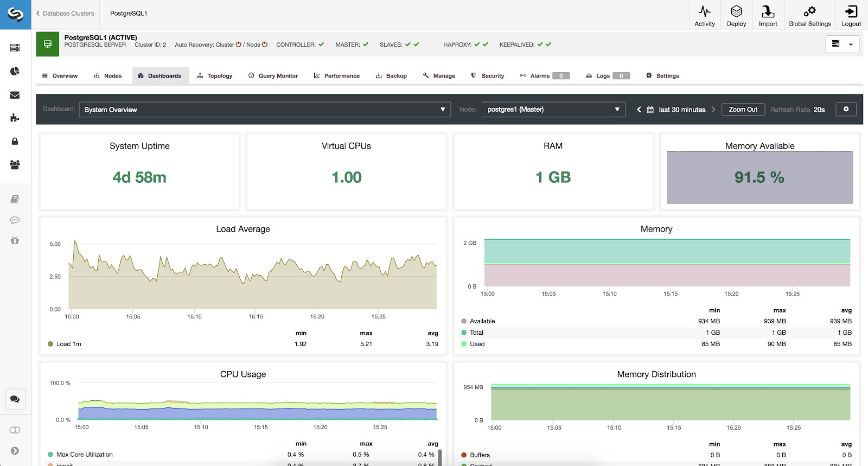The height and width of the screenshot is (466, 868).
Task: Switch to the Topology tab
Action: pos(215,76)
